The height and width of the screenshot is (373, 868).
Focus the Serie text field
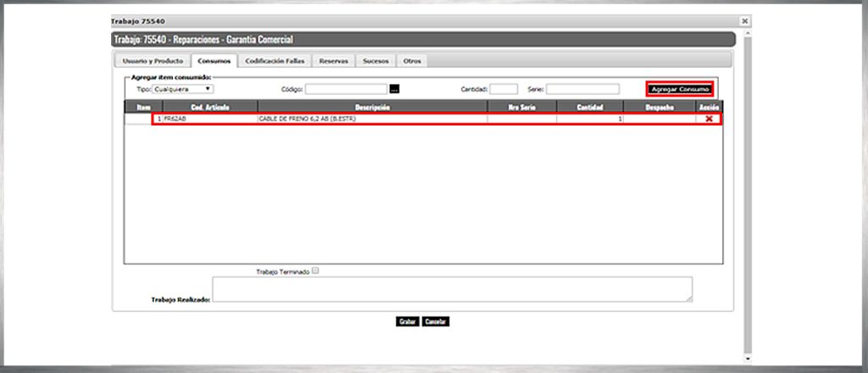pos(582,89)
